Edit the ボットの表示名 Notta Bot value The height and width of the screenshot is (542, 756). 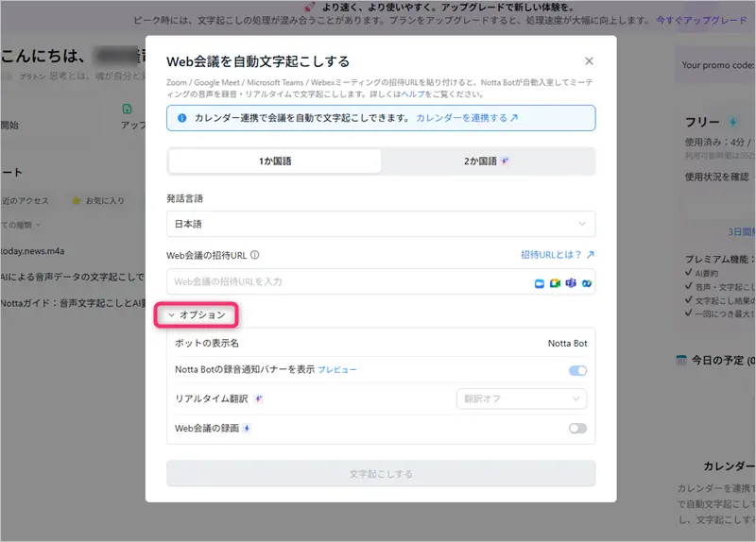[568, 343]
